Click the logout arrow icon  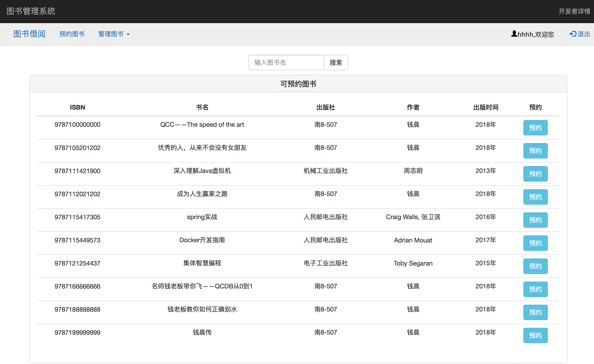tap(572, 34)
